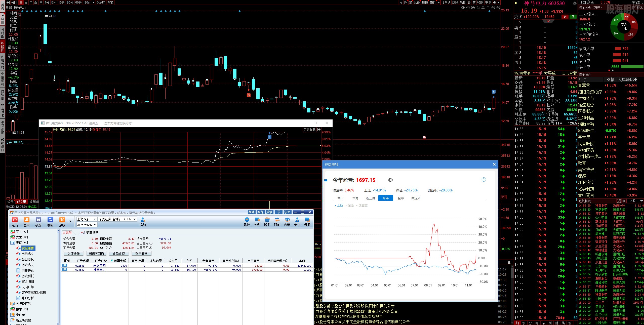Click 国债逆回购 button

(x=96, y=254)
